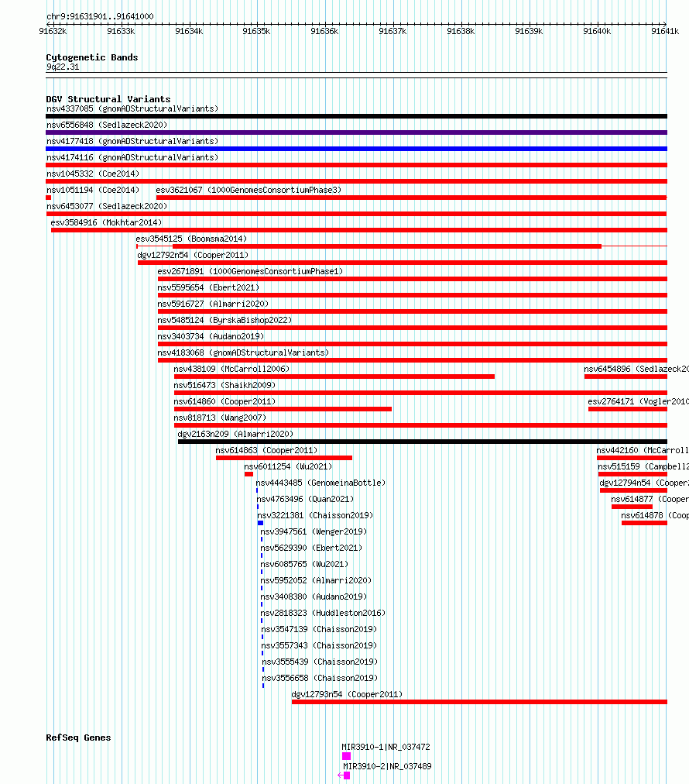This screenshot has width=689, height=784.
Task: Click nsv5629390 (Ebert2021) label
Action: click(311, 548)
